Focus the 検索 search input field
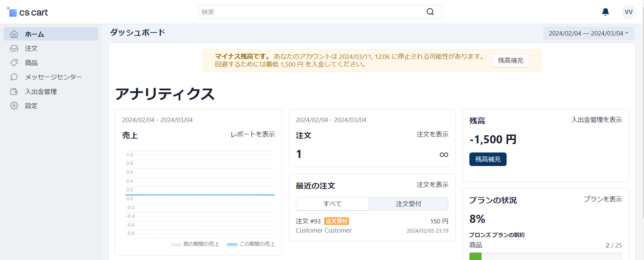Viewport: 644px width, 260px height. tap(320, 12)
